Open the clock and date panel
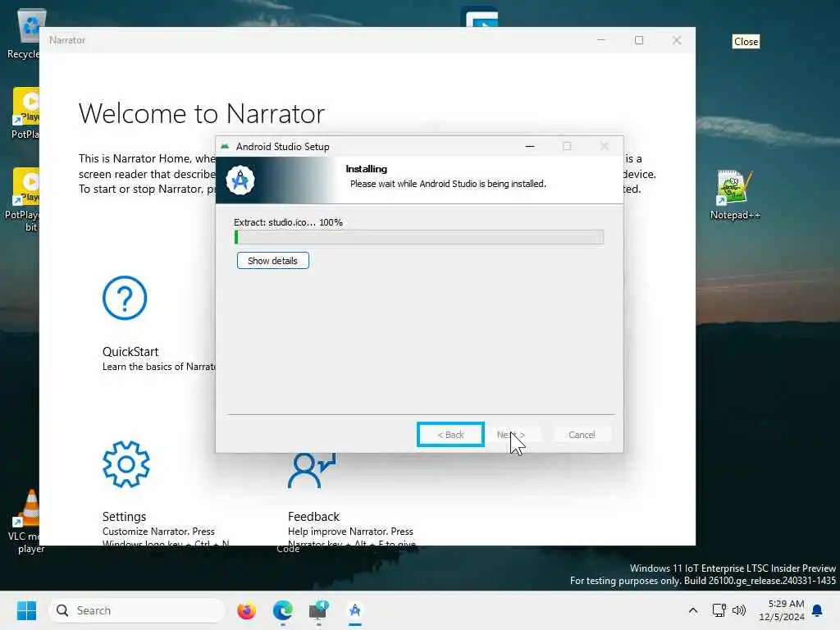The height and width of the screenshot is (630, 840). tap(782, 610)
